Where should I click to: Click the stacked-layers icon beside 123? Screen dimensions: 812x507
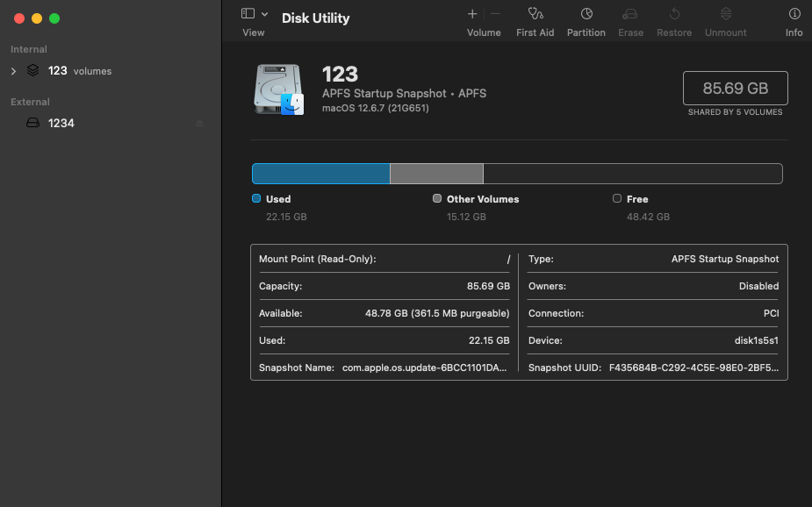coord(32,70)
